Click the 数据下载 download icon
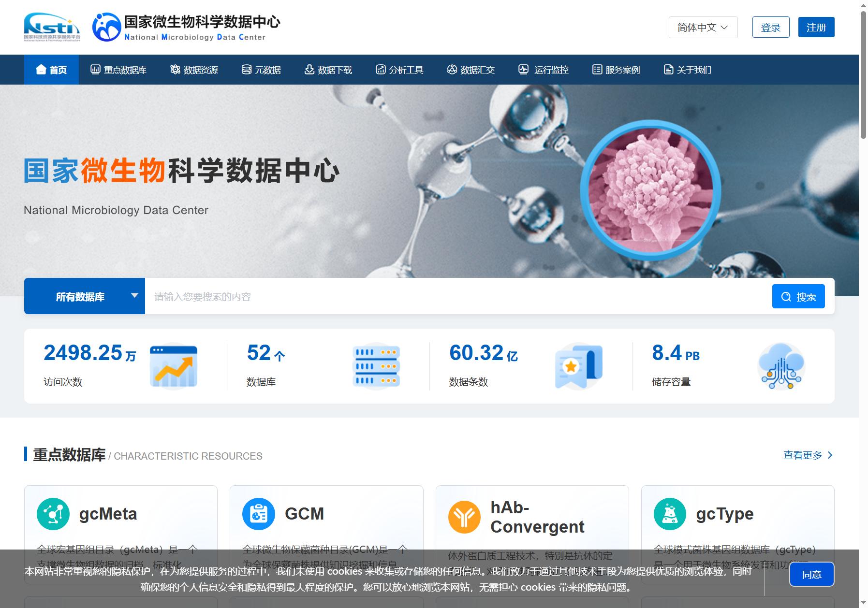Image resolution: width=868 pixels, height=608 pixels. click(x=309, y=70)
